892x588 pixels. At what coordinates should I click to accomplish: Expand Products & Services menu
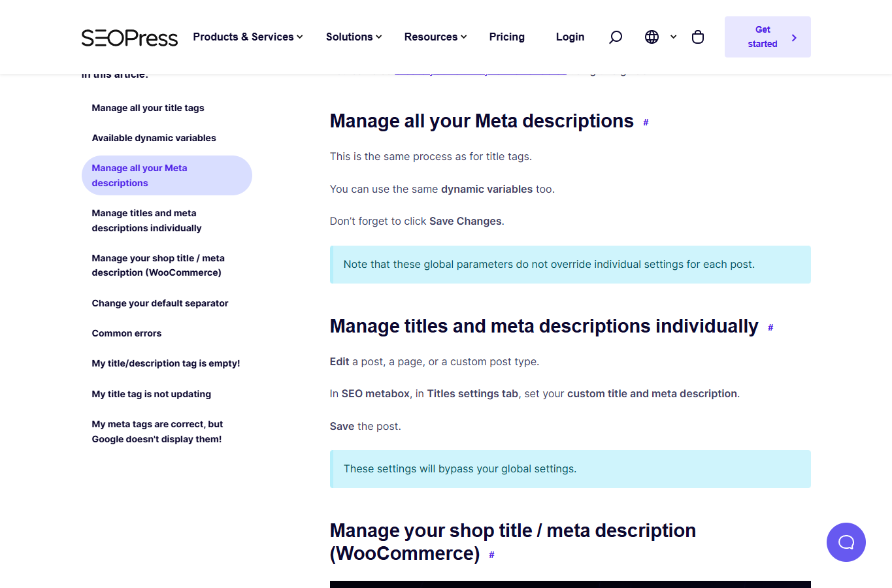click(248, 37)
